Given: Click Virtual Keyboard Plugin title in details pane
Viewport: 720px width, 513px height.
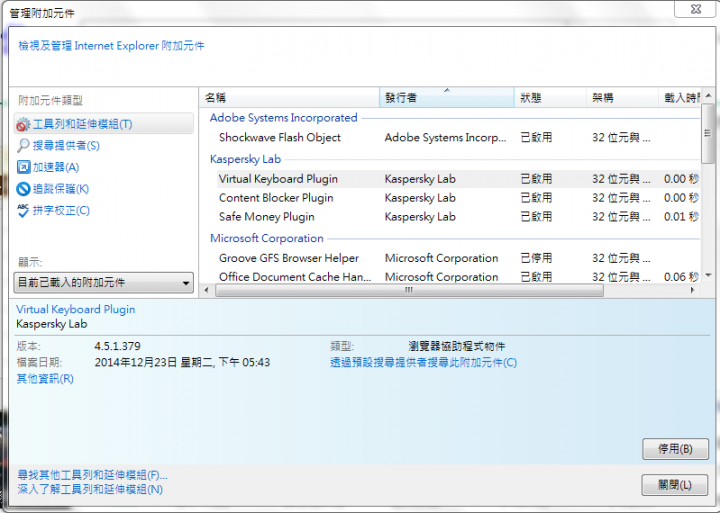Looking at the screenshot, I should point(76,310).
